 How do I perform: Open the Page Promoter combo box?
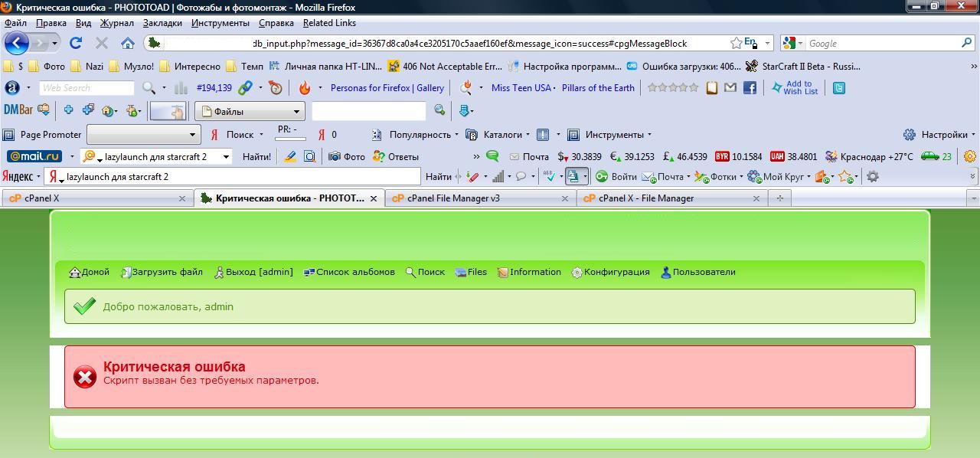[143, 135]
